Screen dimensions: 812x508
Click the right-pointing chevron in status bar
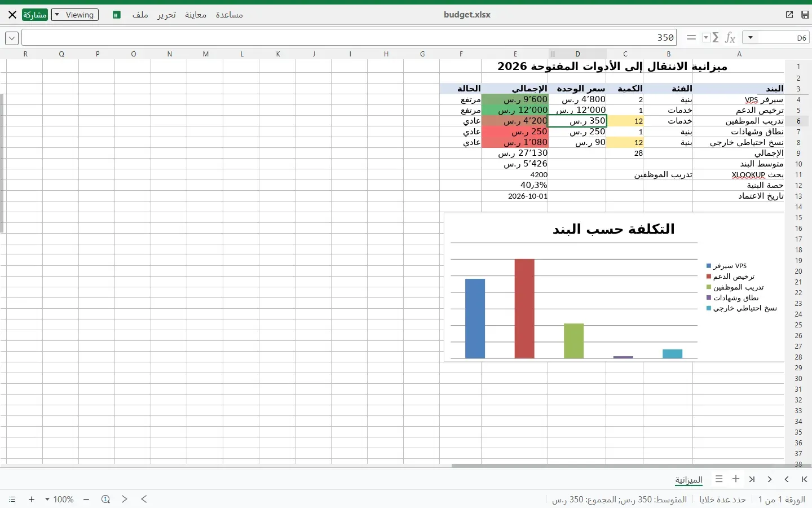[x=125, y=499]
